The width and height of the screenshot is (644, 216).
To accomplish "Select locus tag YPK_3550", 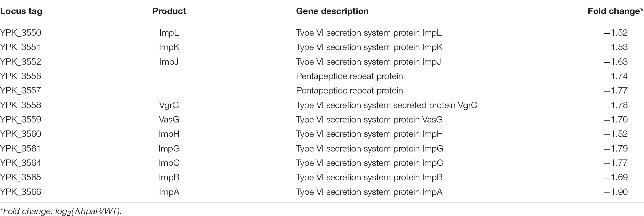I will click(20, 33).
